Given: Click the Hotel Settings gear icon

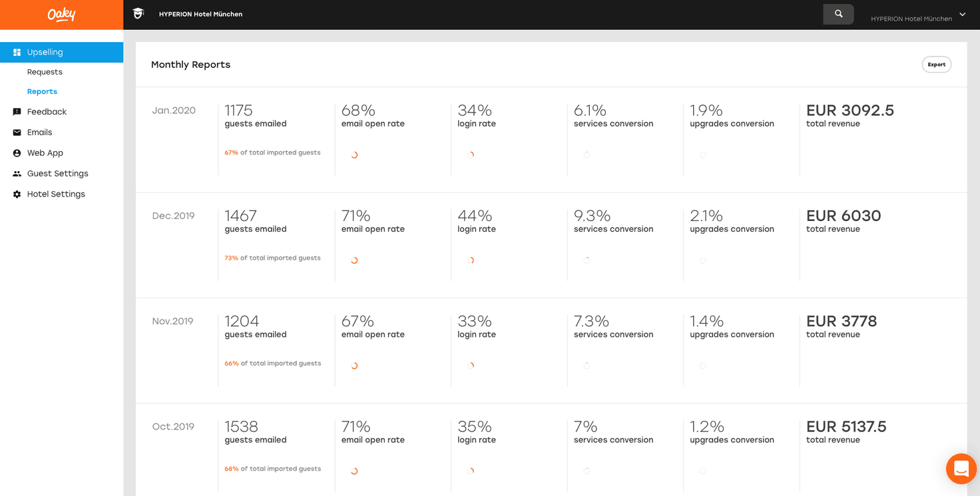Looking at the screenshot, I should click(17, 194).
